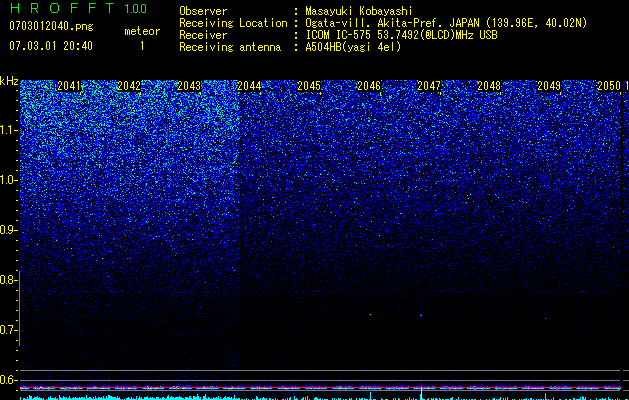Click the 1.0 frequency axis label
Screen dimensions: 629x400
(x=8, y=180)
